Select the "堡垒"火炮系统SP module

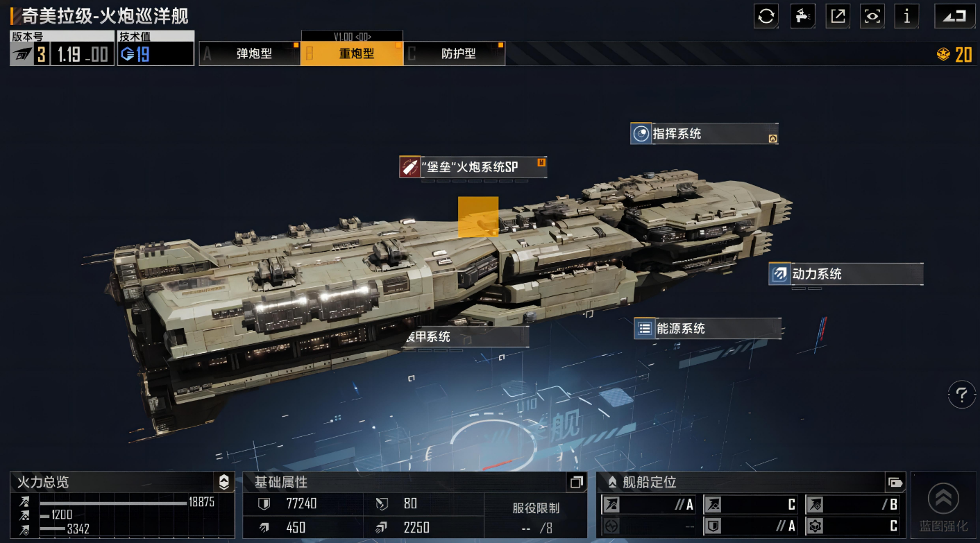[x=473, y=166]
